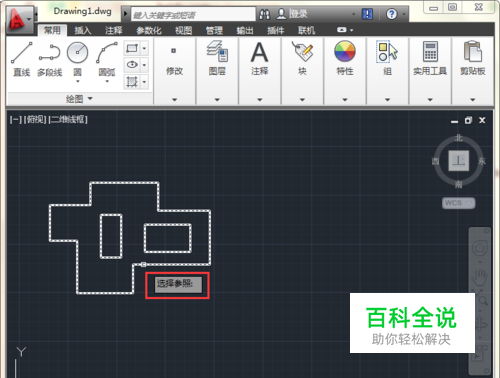The height and width of the screenshot is (378, 500).
Task: Expand the Properties (特性) panel arrow
Action: coord(345,99)
